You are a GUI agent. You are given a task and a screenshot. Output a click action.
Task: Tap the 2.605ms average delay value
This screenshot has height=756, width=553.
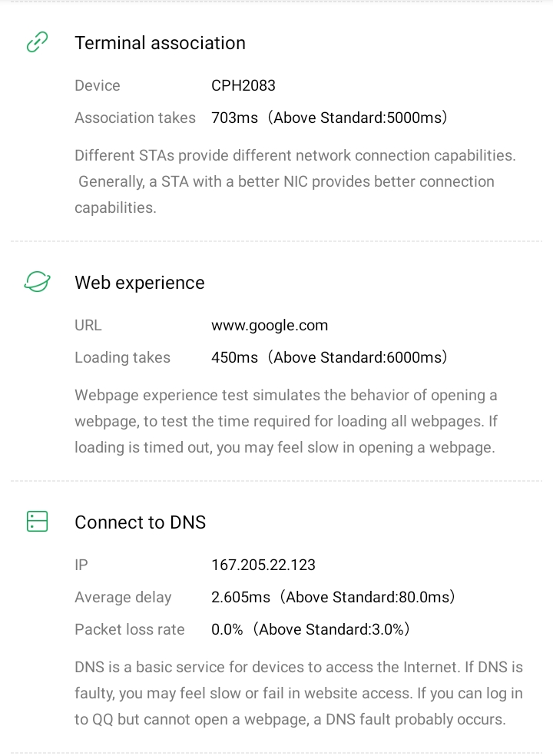pyautogui.click(x=240, y=597)
